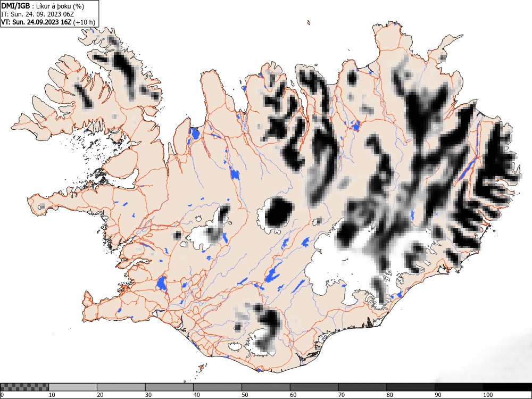Click the 40-50% legend swatch

pos(218,387)
